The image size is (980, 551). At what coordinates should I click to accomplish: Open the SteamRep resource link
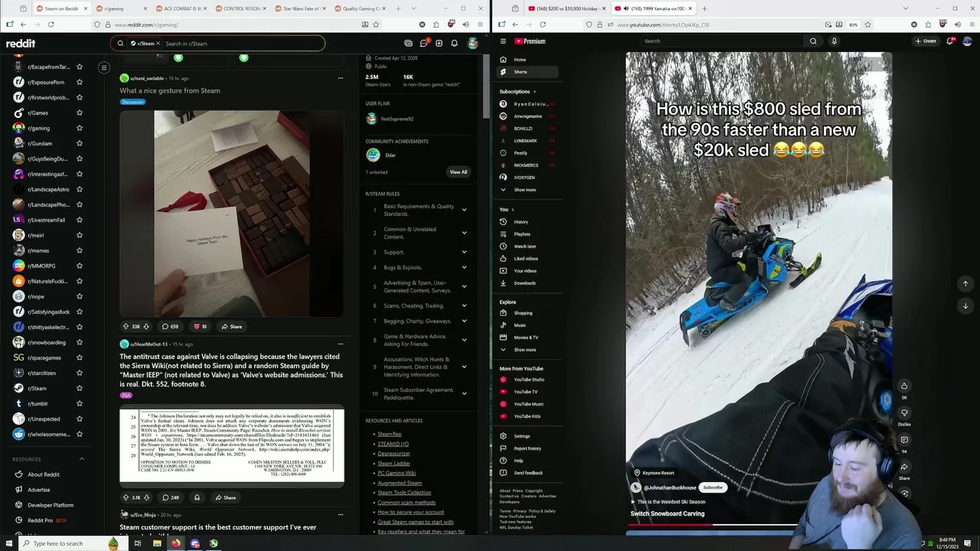coord(390,434)
